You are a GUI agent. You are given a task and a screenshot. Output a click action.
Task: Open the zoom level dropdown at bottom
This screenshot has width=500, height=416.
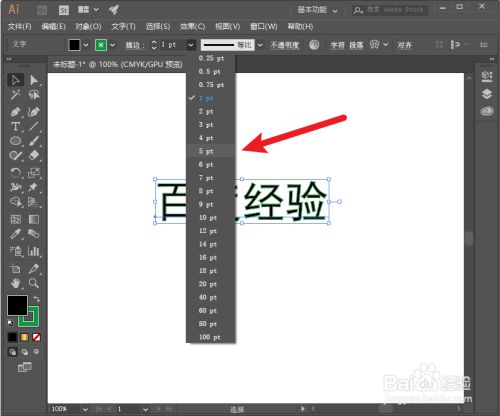pyautogui.click(x=85, y=409)
